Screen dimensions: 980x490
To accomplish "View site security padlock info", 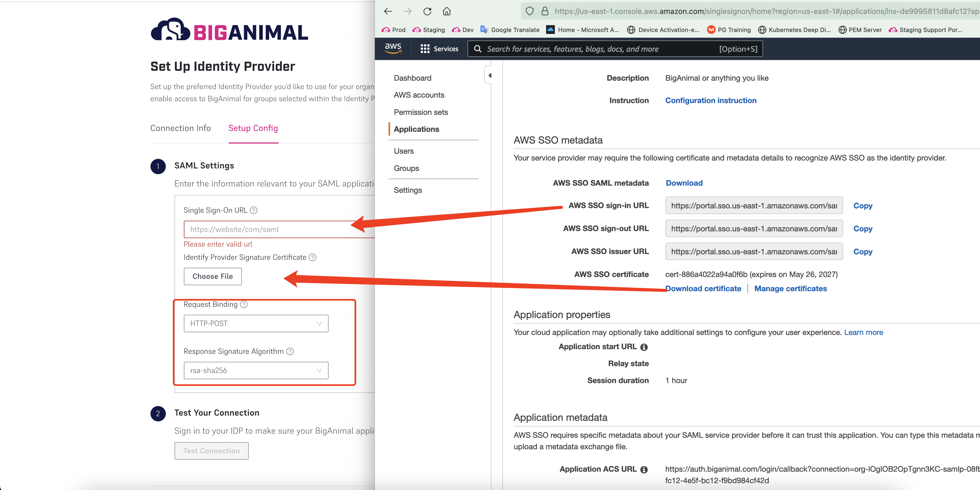I will point(545,11).
